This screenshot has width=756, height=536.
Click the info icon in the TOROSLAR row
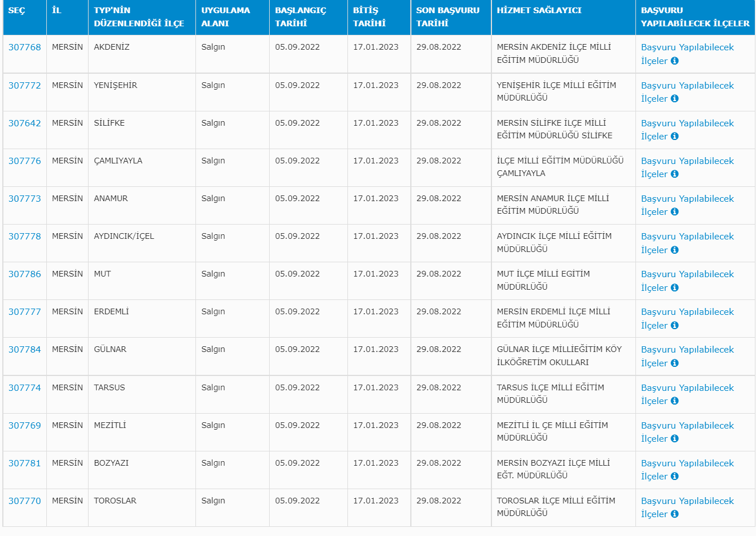(674, 514)
